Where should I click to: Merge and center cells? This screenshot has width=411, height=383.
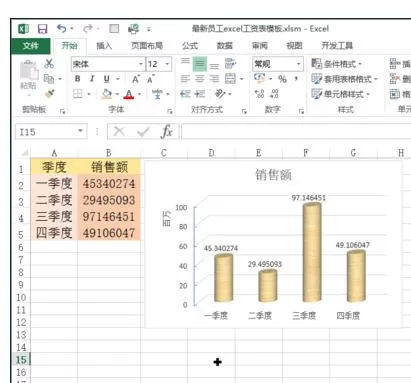(230, 79)
